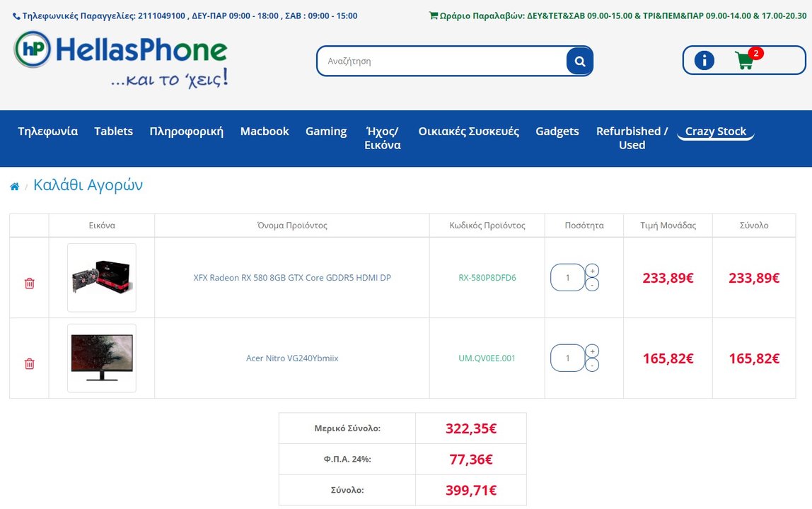Image resolution: width=812 pixels, height=509 pixels.
Task: Click the VAT amount 77,36€
Action: 471,460
